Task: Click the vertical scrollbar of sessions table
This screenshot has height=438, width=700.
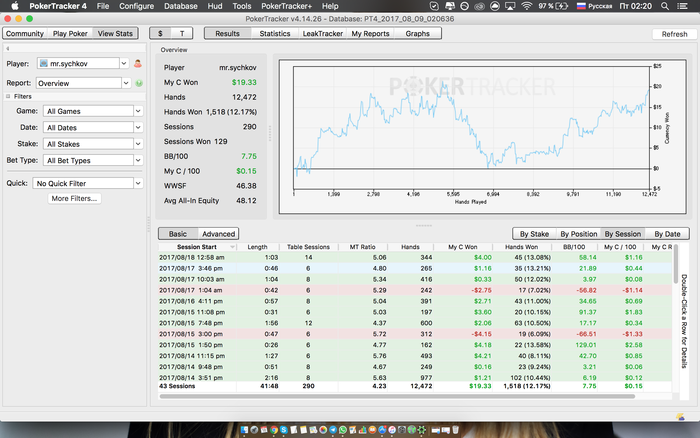Action: coord(675,263)
